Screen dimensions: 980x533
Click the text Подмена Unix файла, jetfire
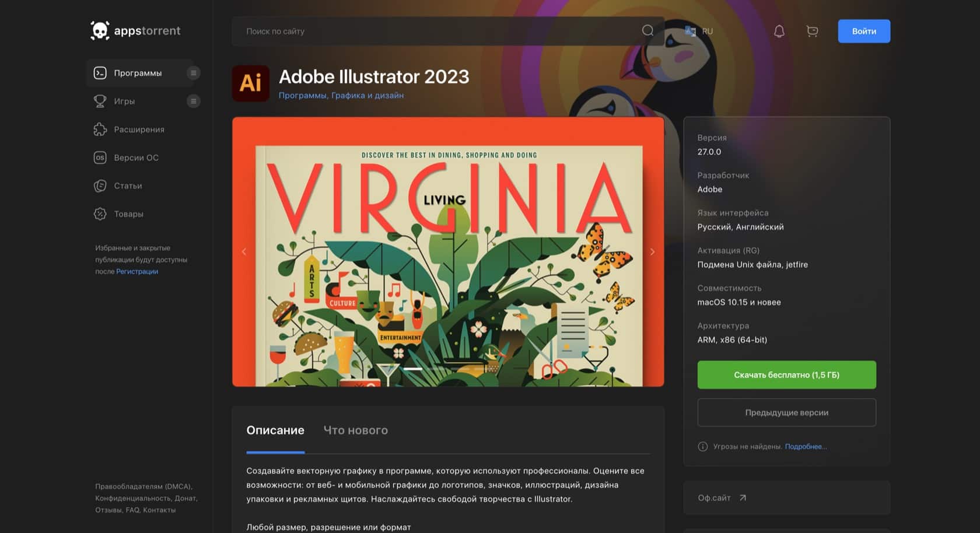752,264
